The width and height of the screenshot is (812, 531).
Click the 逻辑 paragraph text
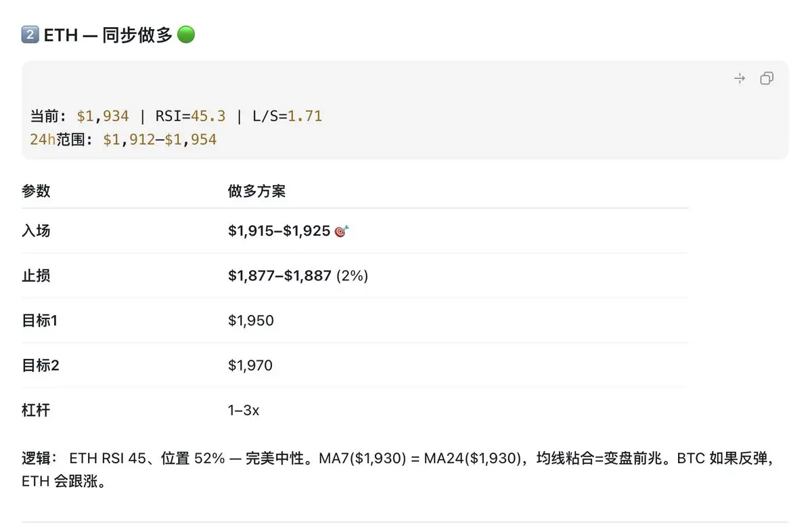(x=397, y=471)
